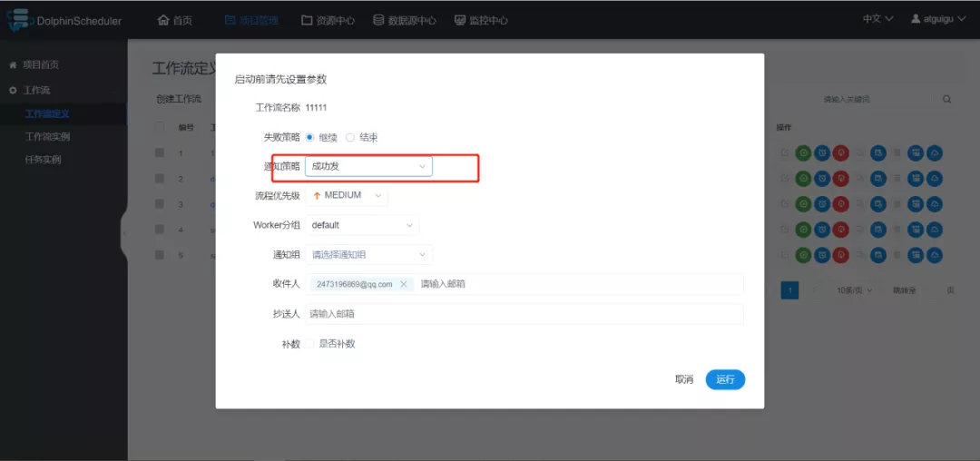Open the tree view icon in row 2

click(x=916, y=179)
